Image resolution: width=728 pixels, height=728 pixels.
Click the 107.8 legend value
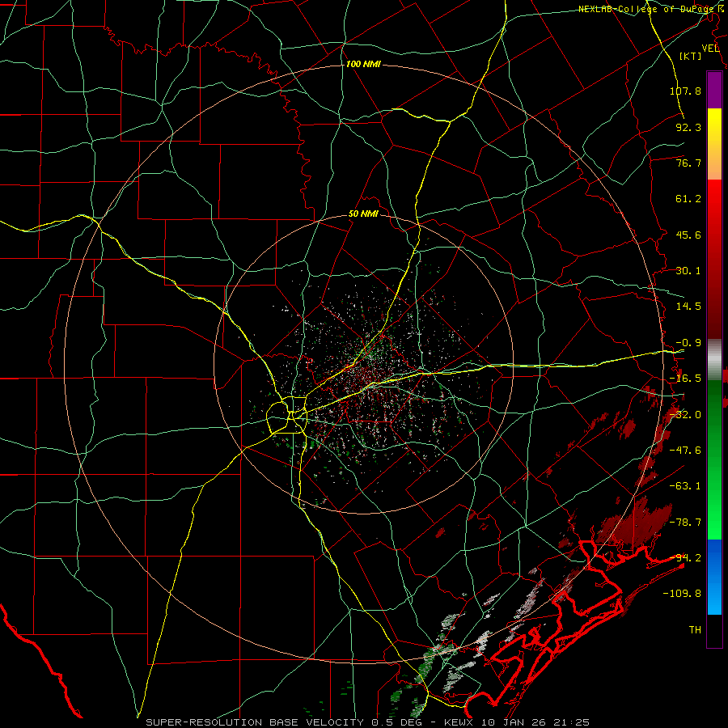[685, 91]
